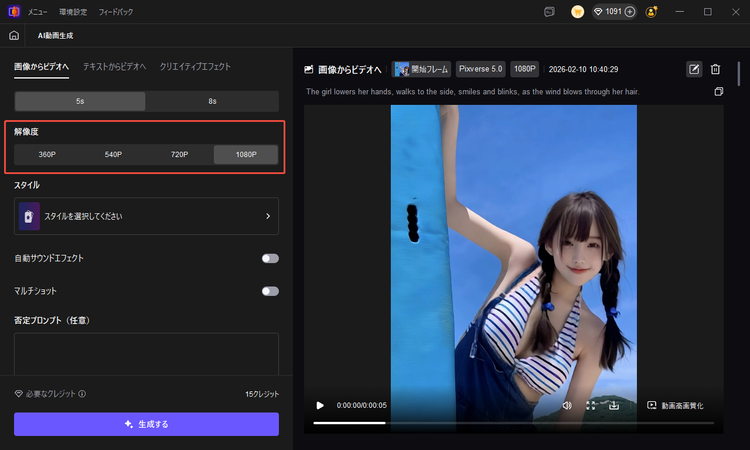Open the スタイルを選択してください selector
This screenshot has width=750, height=450.
click(146, 216)
